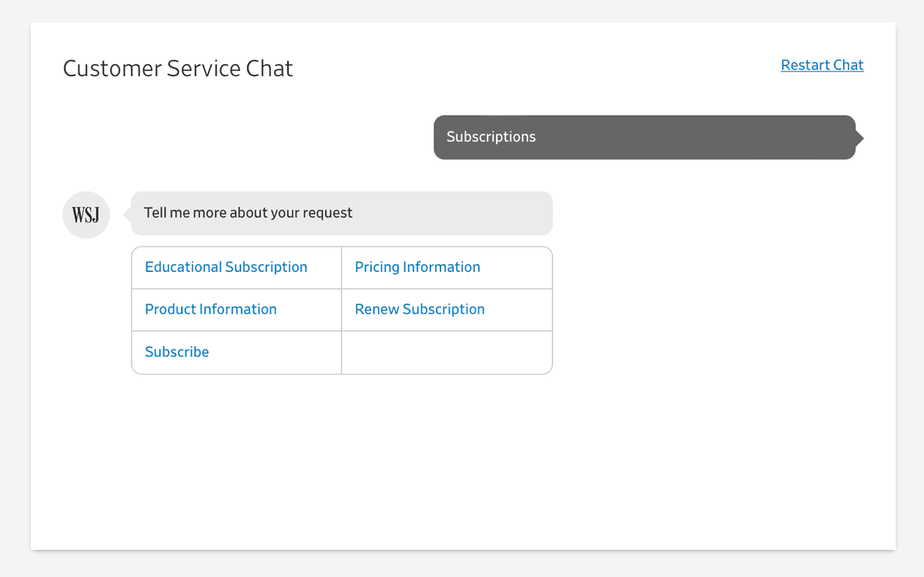Get product details via Product Information
Viewport: 924px width, 577px height.
[x=210, y=310]
